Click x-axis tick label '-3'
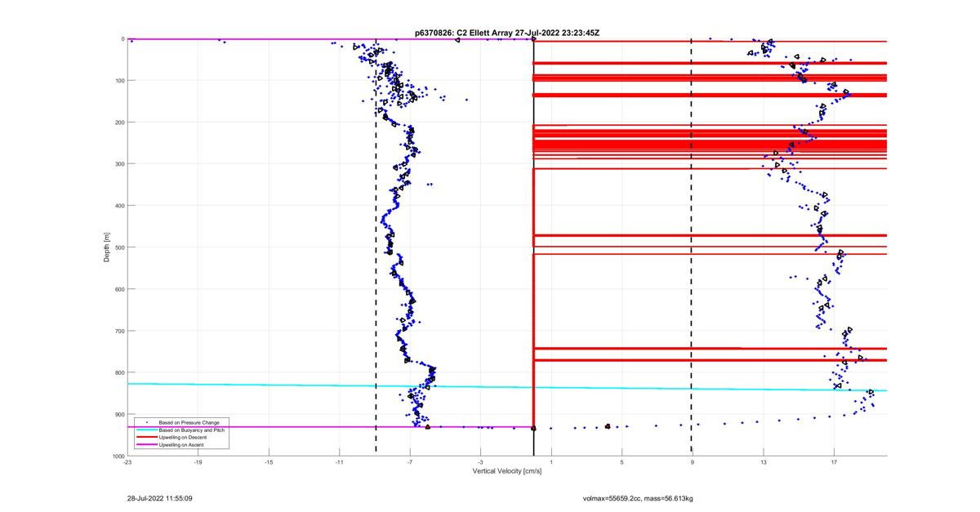This screenshot has width=980, height=512. click(x=480, y=462)
